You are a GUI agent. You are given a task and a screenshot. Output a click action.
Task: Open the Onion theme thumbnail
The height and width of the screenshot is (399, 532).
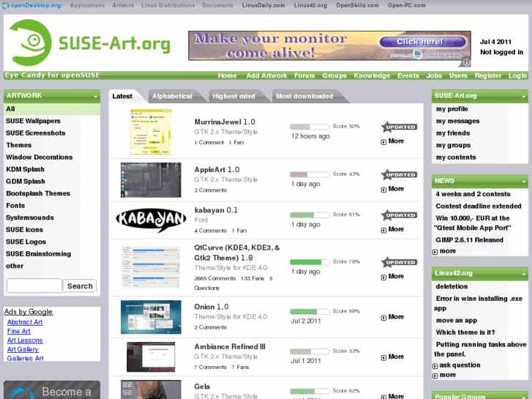pos(151,317)
